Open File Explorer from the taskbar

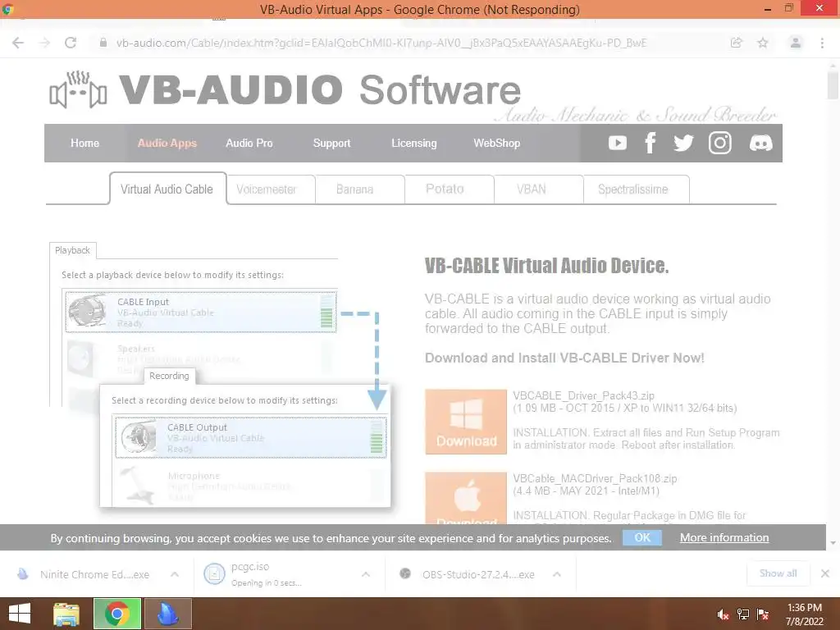pyautogui.click(x=66, y=614)
